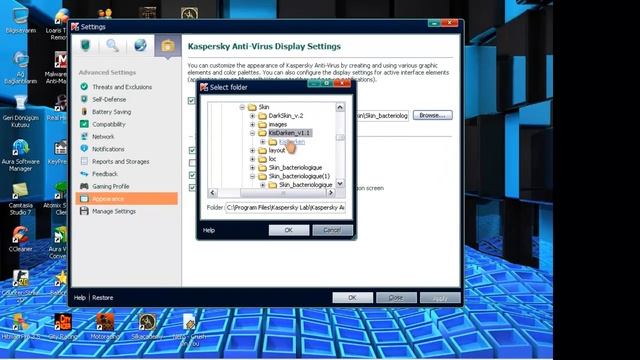Launch City Racing desktop shortcut
The height and width of the screenshot is (360, 640).
63,327
